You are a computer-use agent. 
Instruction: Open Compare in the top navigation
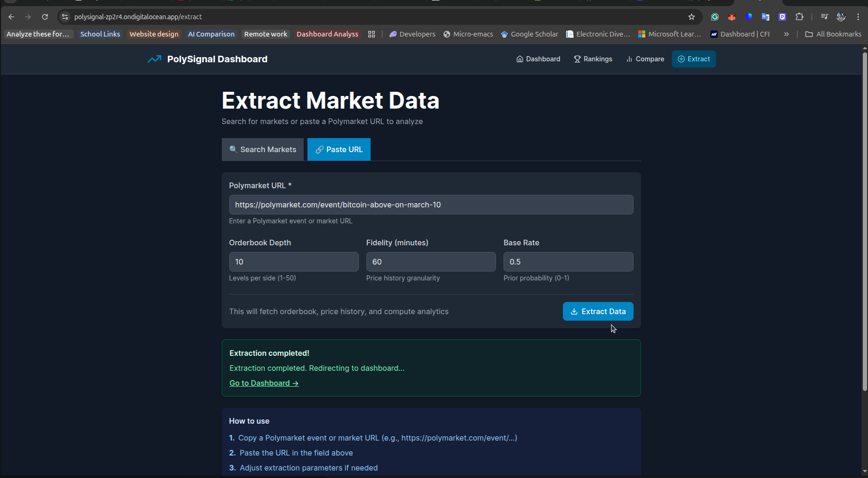[x=645, y=59]
